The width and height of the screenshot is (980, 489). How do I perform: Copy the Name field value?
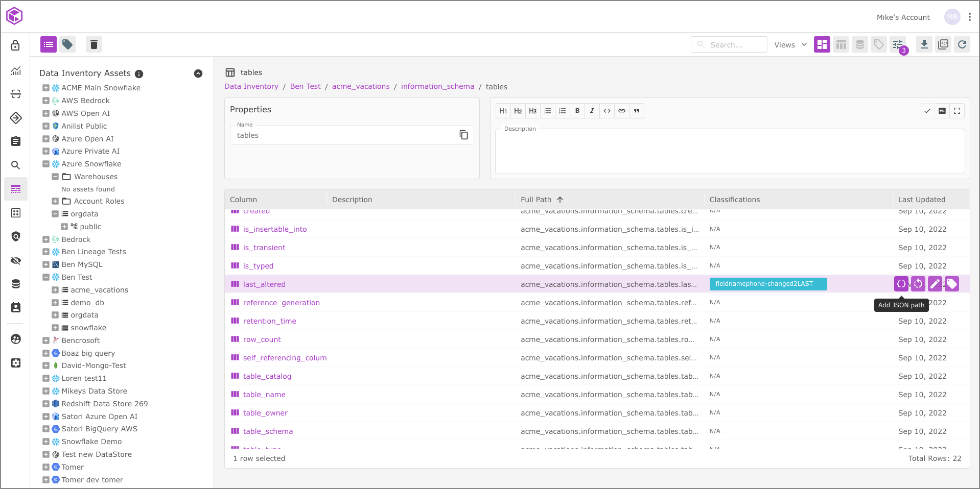463,135
